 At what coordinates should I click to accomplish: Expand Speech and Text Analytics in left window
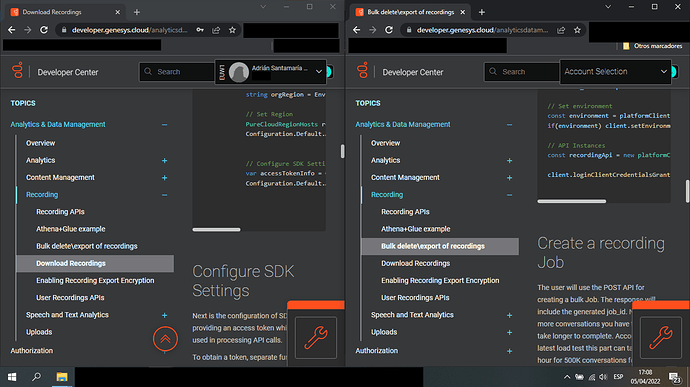(x=164, y=315)
